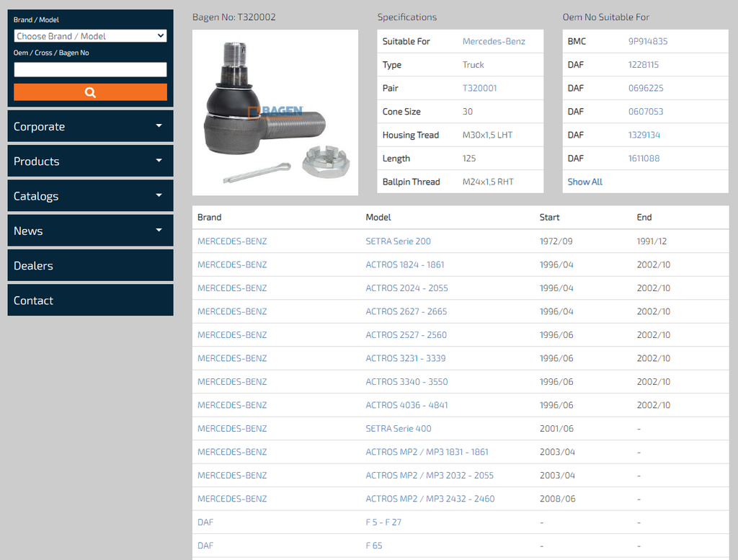Click the Catalogs dropdown arrow
Image resolution: width=738 pixels, height=560 pixels.
[x=159, y=195]
